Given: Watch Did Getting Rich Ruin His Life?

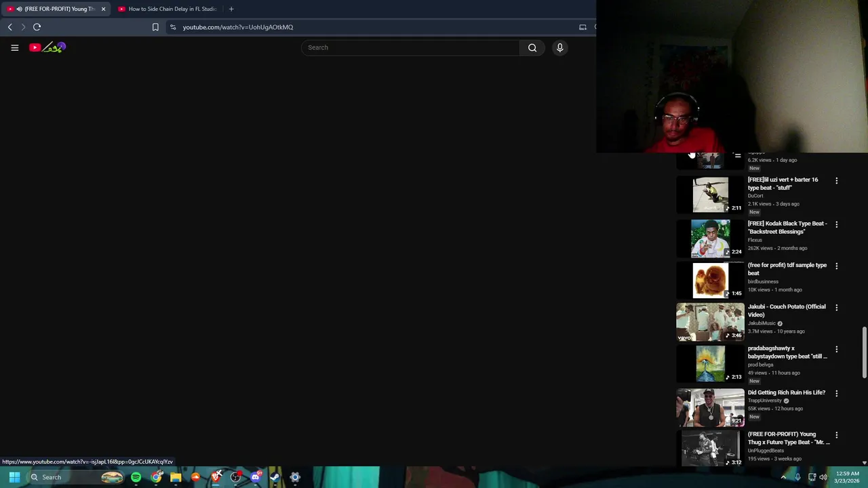Looking at the screenshot, I should click(787, 392).
